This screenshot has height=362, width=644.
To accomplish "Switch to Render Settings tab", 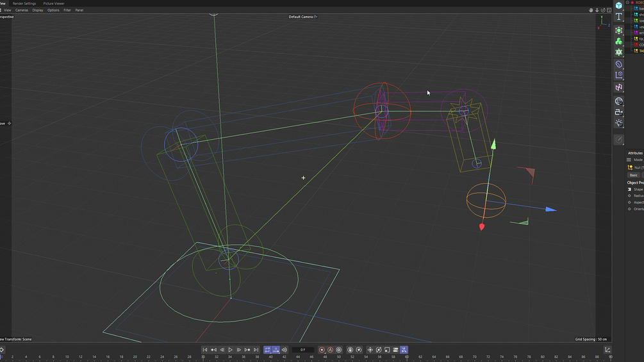I will 24,3.
